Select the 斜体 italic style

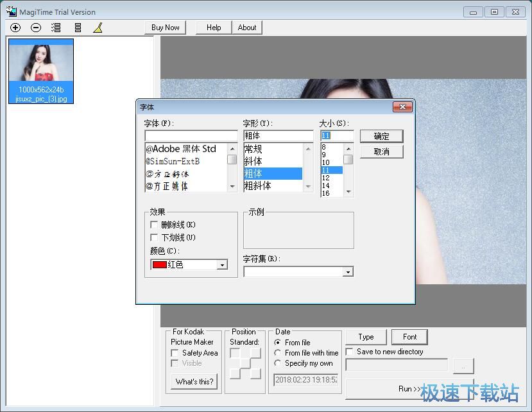coord(273,161)
